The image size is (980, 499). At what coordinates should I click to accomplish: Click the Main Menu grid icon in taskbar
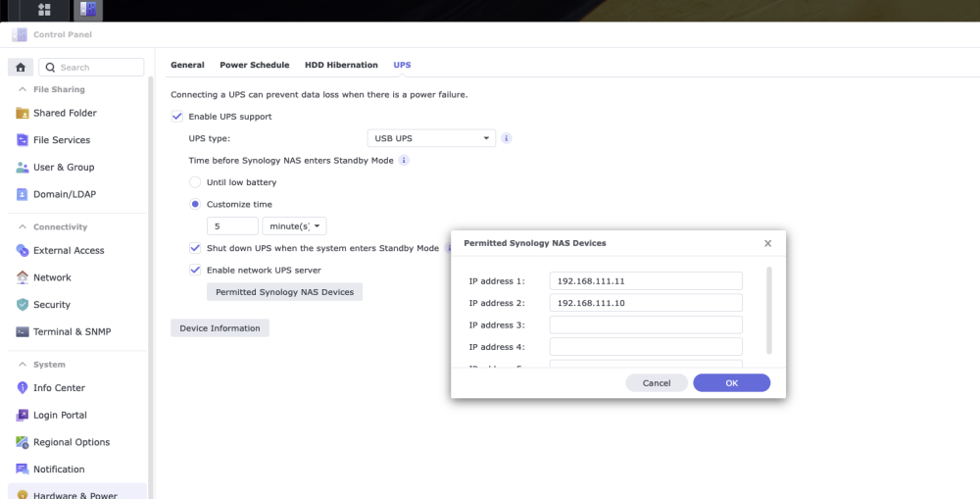point(44,10)
